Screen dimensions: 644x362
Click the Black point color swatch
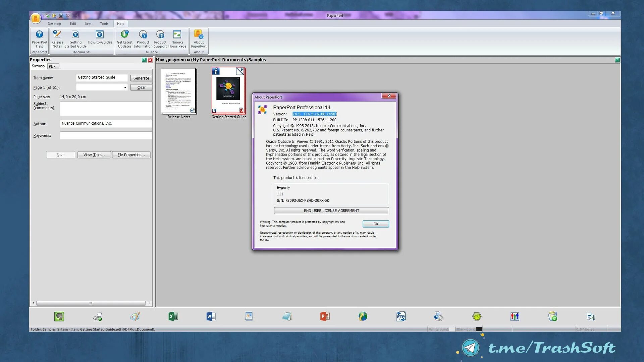click(479, 329)
